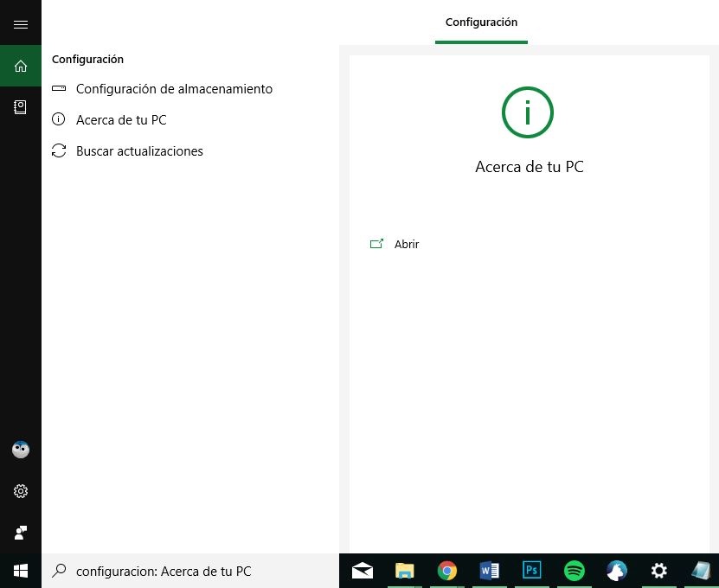719x588 pixels.
Task: Select the Home icon in the sidebar
Action: pyautogui.click(x=21, y=66)
